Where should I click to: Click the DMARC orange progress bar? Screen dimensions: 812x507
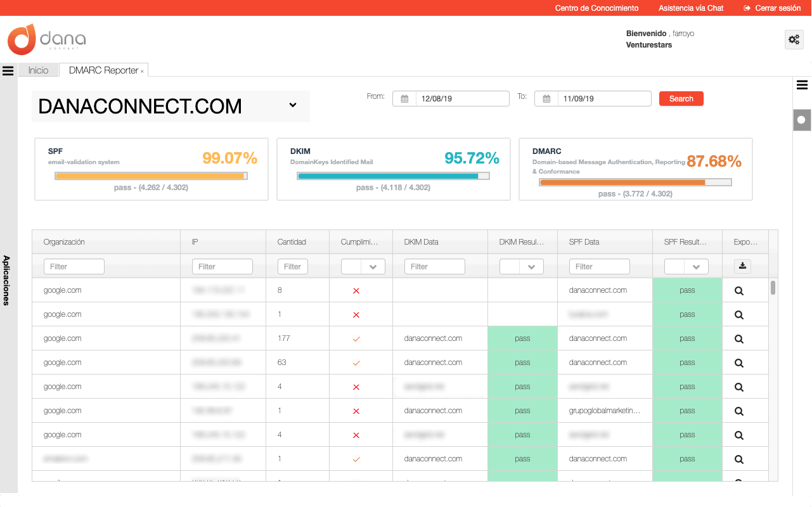pyautogui.click(x=635, y=183)
